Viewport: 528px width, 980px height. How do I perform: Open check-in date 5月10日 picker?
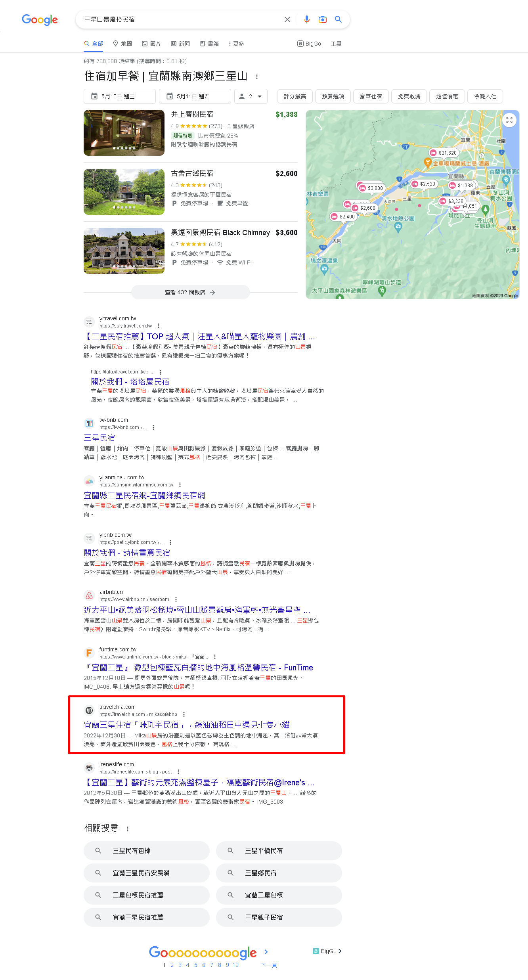(120, 96)
